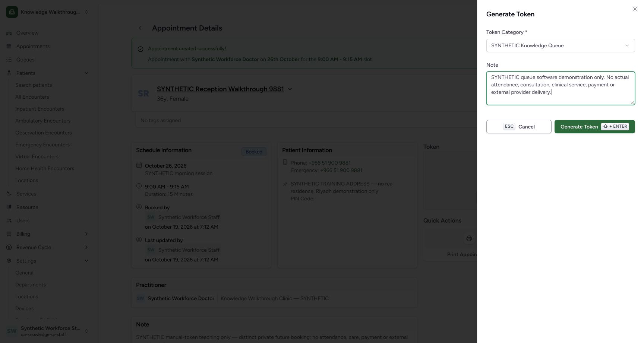
Task: Click the Queues list icon
Action: tap(9, 60)
